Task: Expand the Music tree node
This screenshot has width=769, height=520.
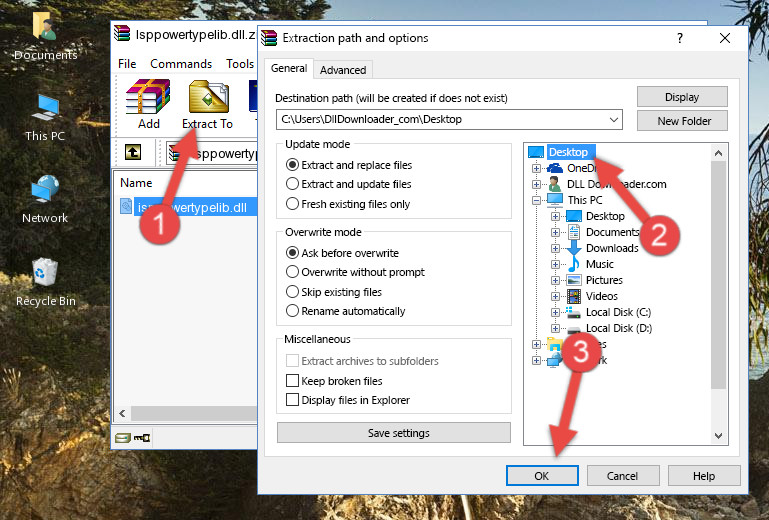Action: [555, 264]
